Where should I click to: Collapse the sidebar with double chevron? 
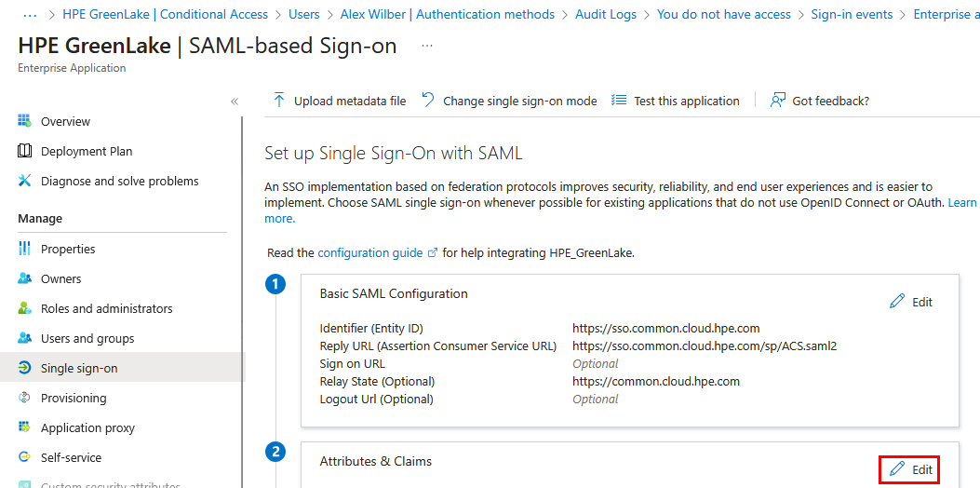pyautogui.click(x=234, y=102)
